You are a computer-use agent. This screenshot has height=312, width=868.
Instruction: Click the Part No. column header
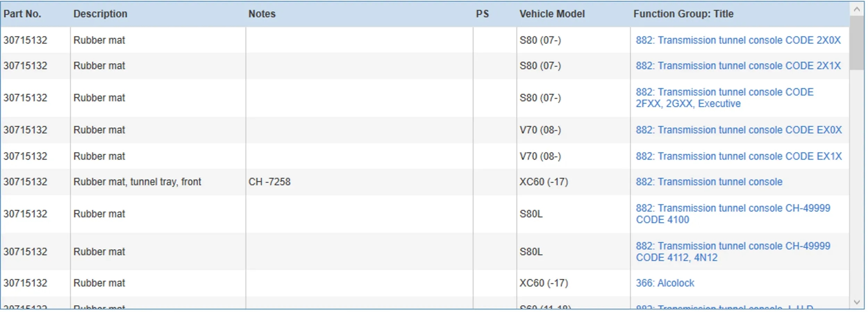(x=22, y=14)
